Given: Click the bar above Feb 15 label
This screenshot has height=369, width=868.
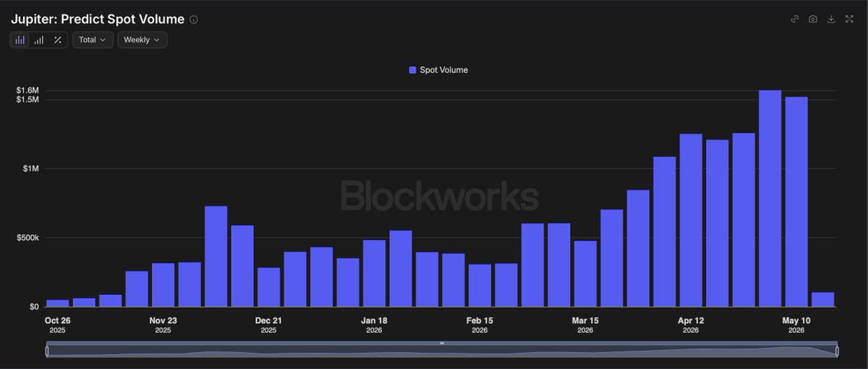Looking at the screenshot, I should [x=480, y=286].
